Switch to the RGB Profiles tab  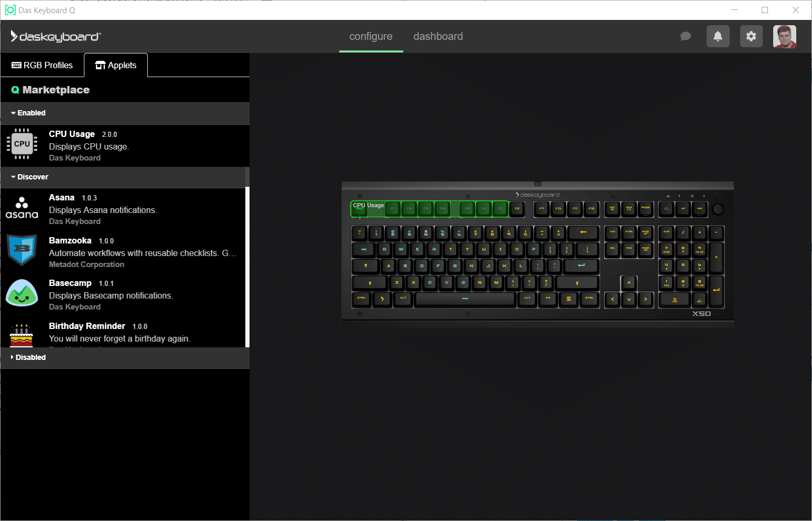42,65
